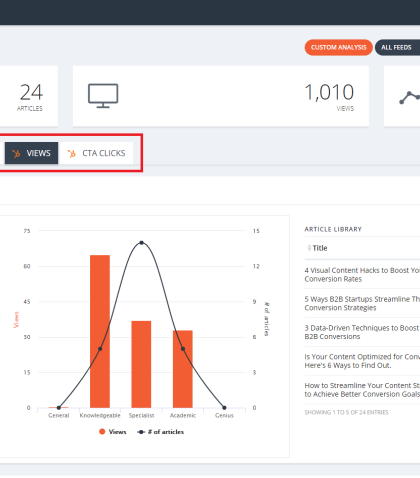Toggle the Views legend item
Viewport: 420px width, 478px height.
[113, 432]
